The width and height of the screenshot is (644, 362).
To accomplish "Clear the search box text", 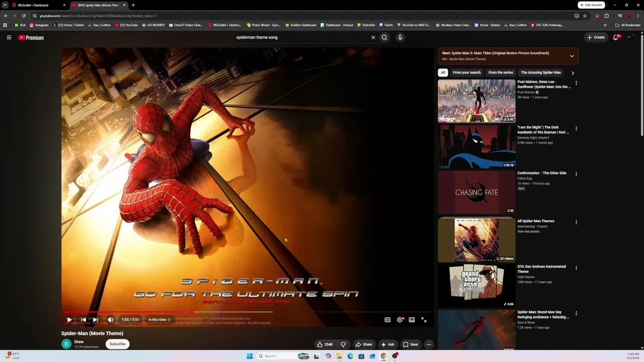I will coord(373,37).
